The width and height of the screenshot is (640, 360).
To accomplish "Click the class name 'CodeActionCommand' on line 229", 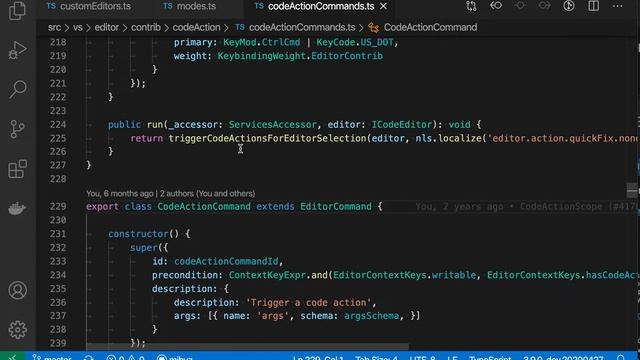I will click(x=204, y=207).
